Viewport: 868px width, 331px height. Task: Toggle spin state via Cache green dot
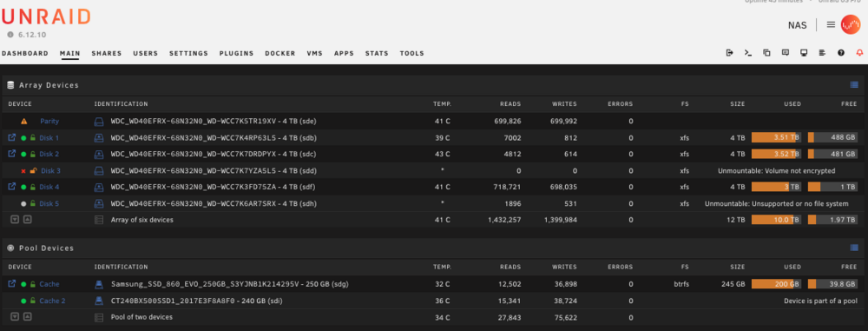tap(23, 284)
